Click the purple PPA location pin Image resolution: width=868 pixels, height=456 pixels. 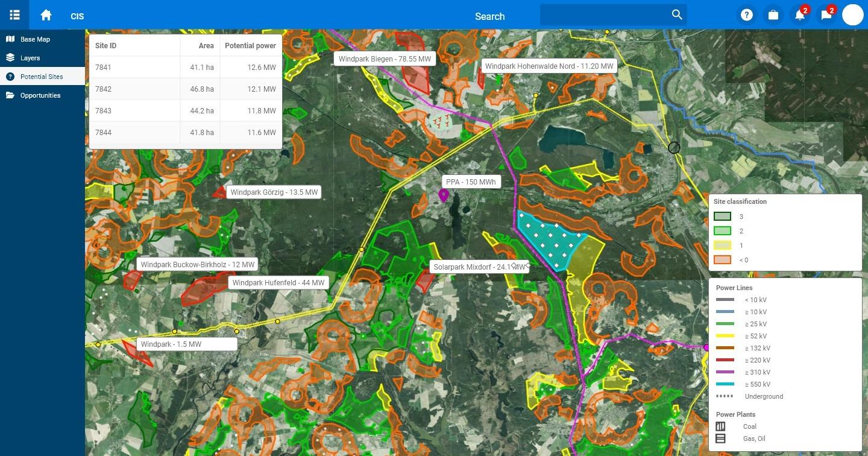[x=444, y=195]
